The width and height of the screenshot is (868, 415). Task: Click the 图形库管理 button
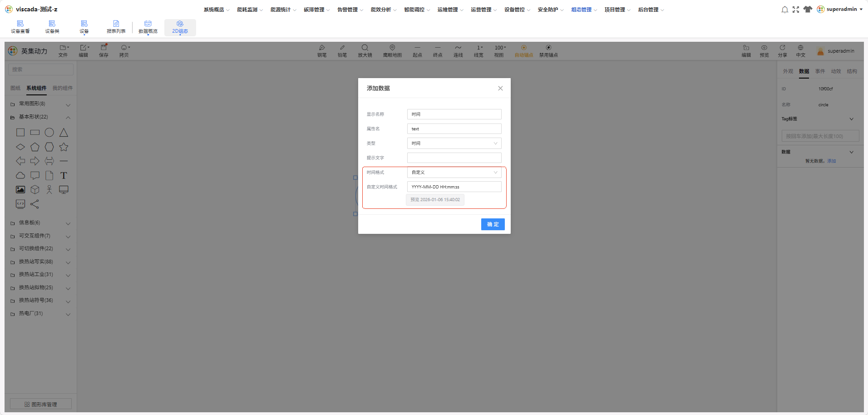[41, 404]
